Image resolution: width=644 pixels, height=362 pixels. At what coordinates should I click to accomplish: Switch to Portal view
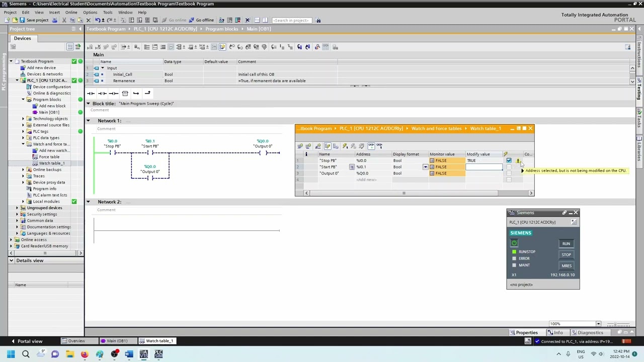(x=27, y=341)
